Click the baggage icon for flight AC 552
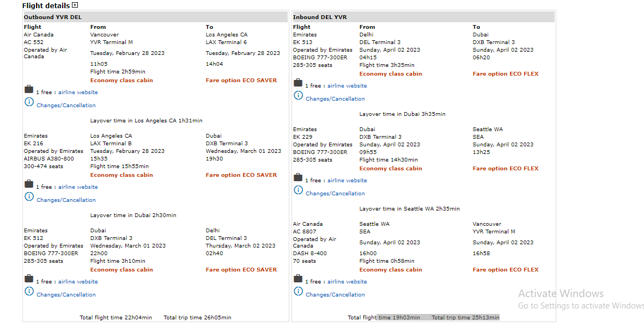The width and height of the screenshot is (644, 327). [x=29, y=89]
